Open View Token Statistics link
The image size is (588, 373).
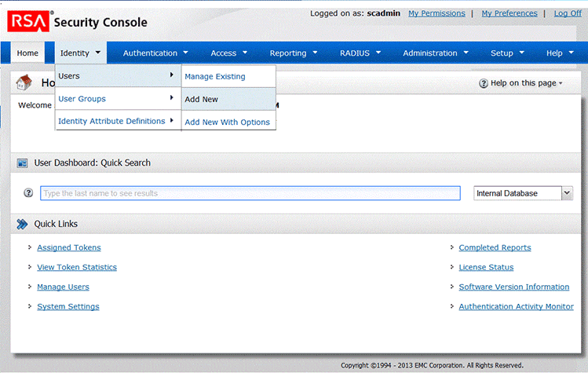click(77, 267)
